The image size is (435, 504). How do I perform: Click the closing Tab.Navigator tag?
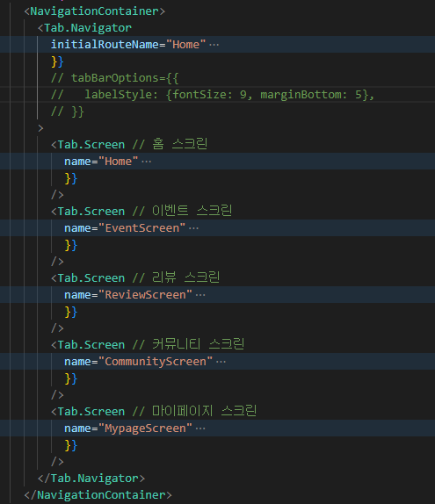coord(91,479)
